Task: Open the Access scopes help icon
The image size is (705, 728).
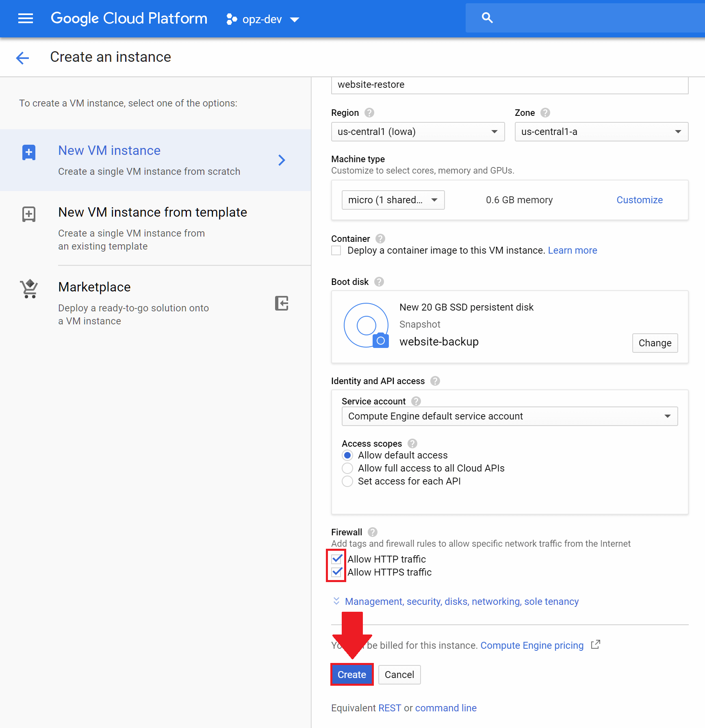Action: coord(412,443)
